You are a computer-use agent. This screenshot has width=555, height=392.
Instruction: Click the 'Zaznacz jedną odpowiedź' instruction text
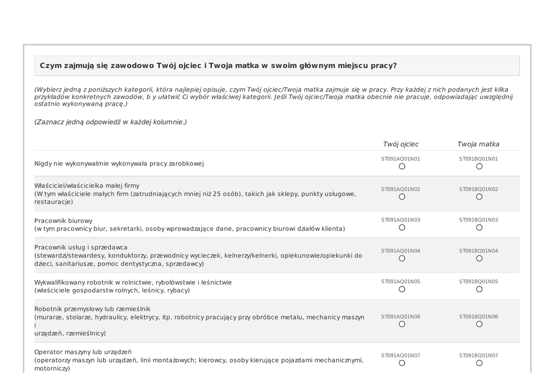tap(111, 122)
